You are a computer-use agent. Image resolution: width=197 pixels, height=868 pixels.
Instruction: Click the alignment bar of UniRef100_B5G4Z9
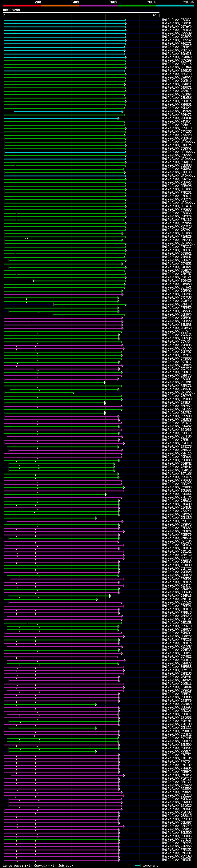(x=79, y=281)
